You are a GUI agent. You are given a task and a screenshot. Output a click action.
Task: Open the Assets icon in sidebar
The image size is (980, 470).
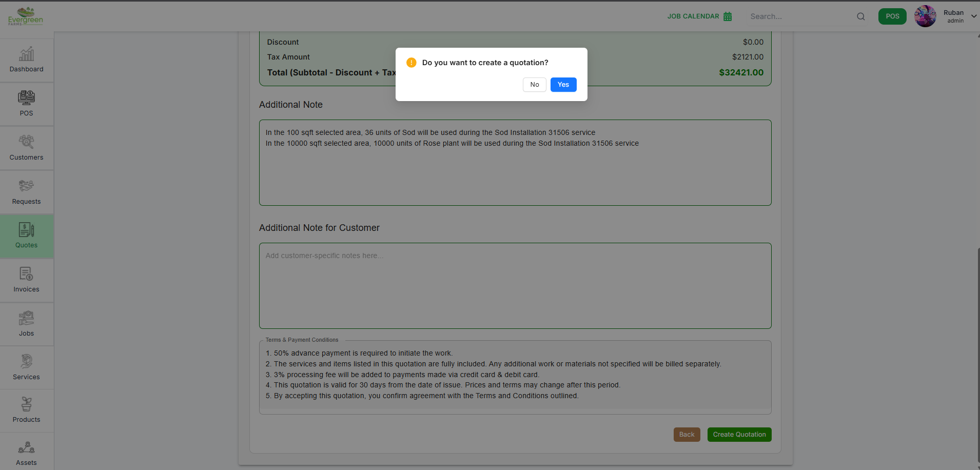pos(26,447)
